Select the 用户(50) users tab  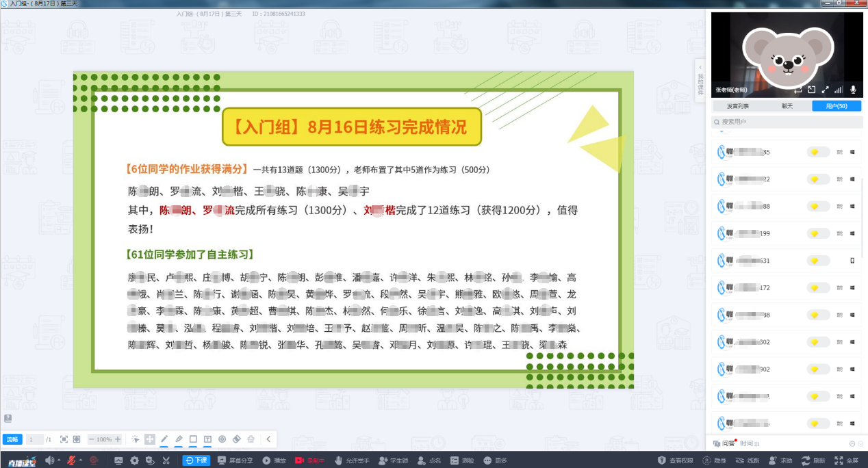click(837, 106)
